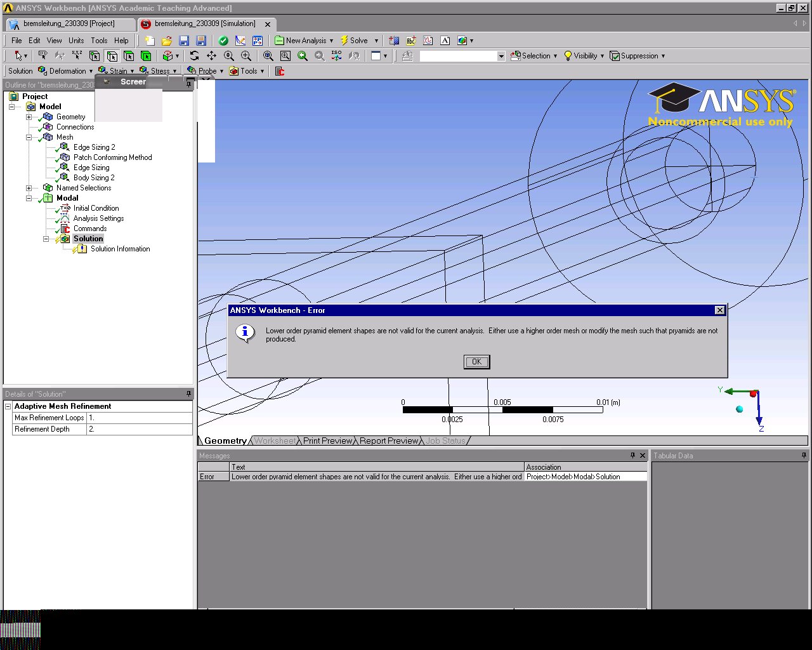Click the cyan isometric ball on triad

[740, 409]
